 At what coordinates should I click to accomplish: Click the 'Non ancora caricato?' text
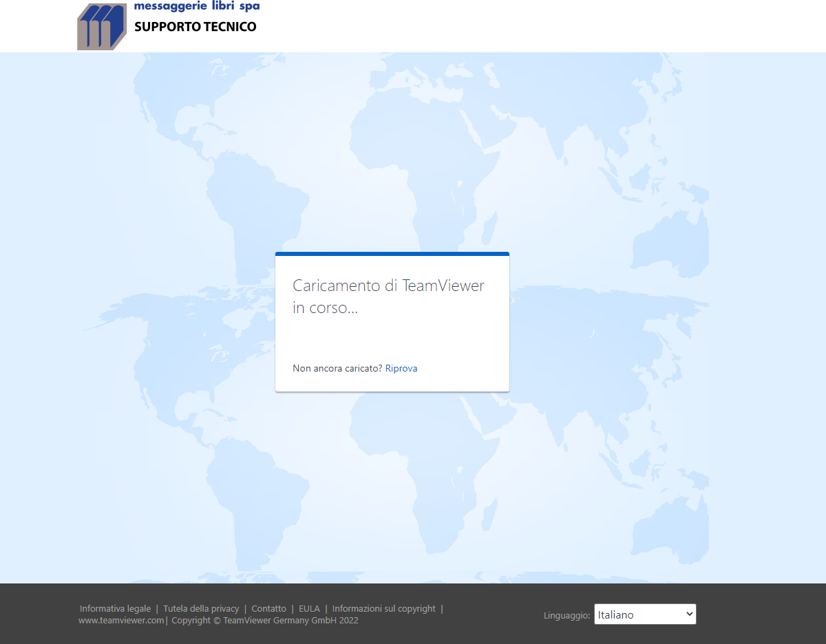pyautogui.click(x=337, y=368)
